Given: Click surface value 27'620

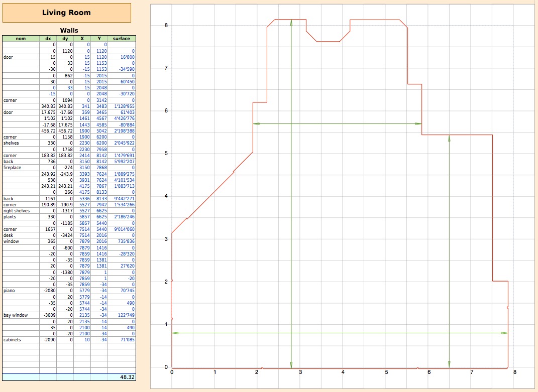Looking at the screenshot, I should (127, 266).
